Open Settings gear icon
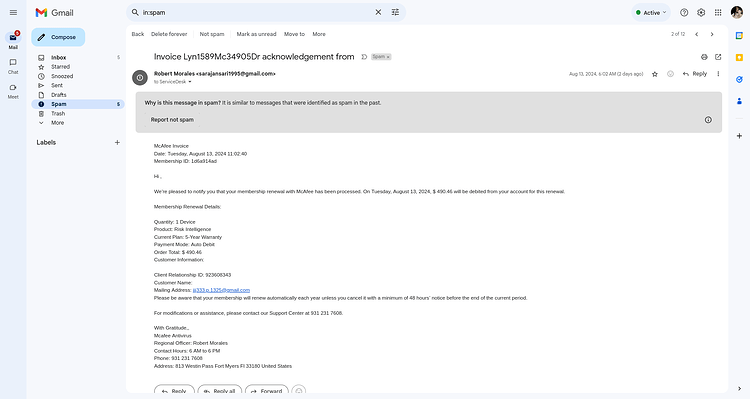The width and height of the screenshot is (750, 399). click(701, 12)
